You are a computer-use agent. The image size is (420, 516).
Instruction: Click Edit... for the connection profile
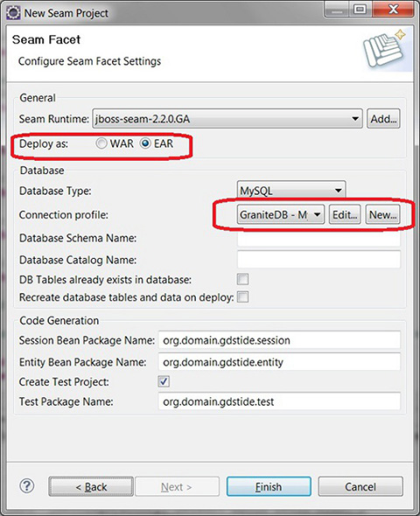pyautogui.click(x=345, y=214)
